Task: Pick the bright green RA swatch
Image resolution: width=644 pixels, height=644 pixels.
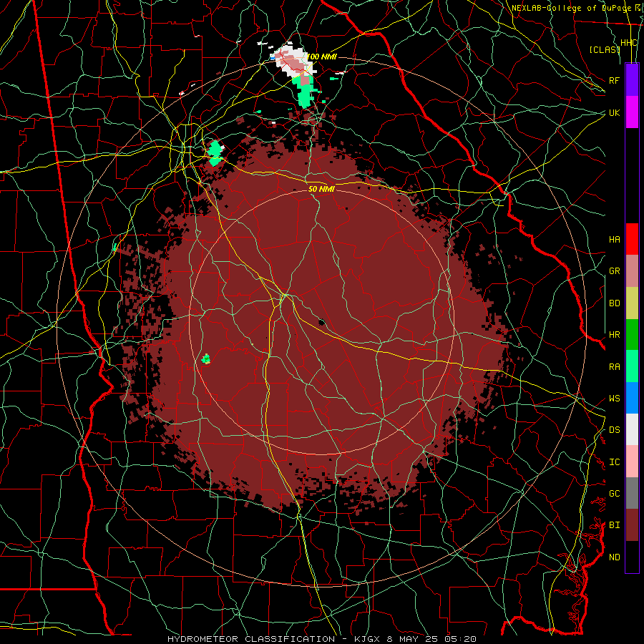Action: [x=632, y=366]
